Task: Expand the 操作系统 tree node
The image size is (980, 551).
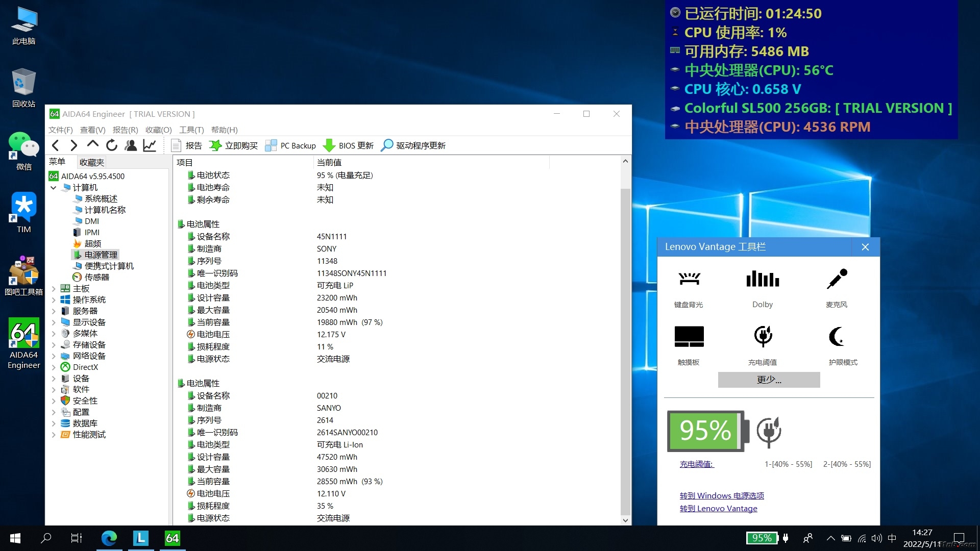Action: tap(53, 300)
